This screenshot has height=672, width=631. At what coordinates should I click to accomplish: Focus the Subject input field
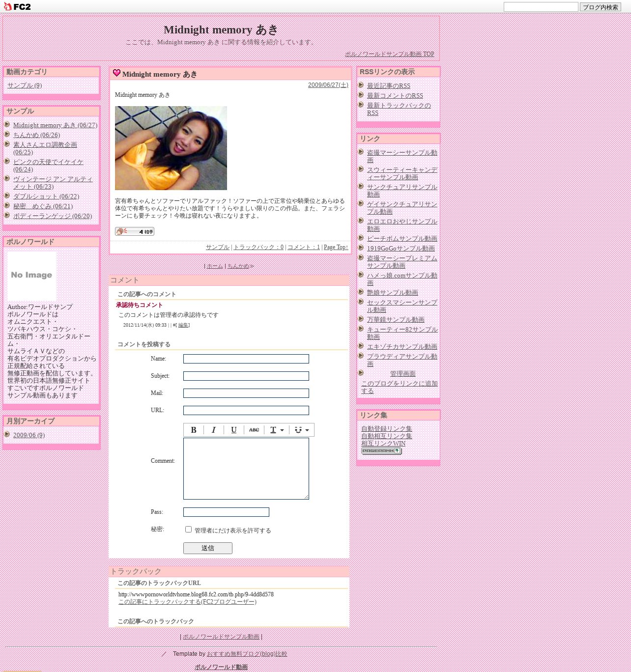coord(246,376)
